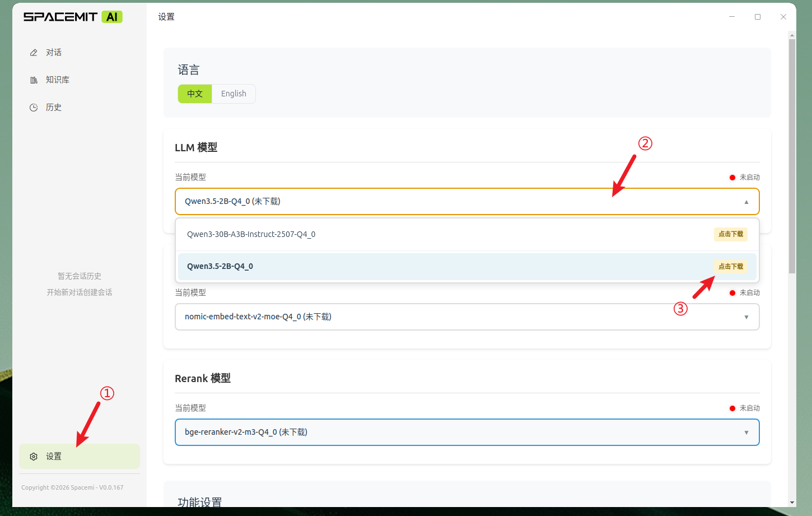812x516 pixels.
Task: Maximize the application window
Action: (758, 17)
